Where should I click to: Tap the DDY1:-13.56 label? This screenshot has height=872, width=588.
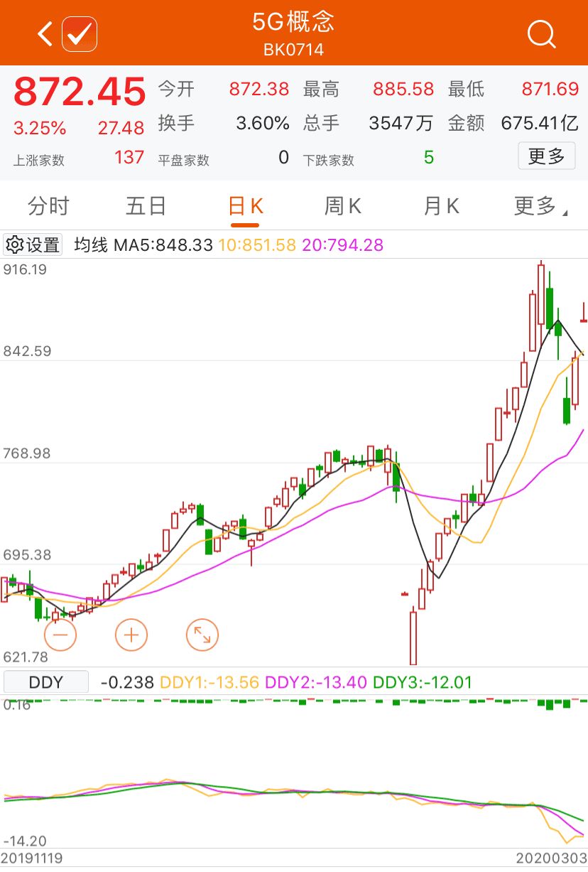(209, 682)
